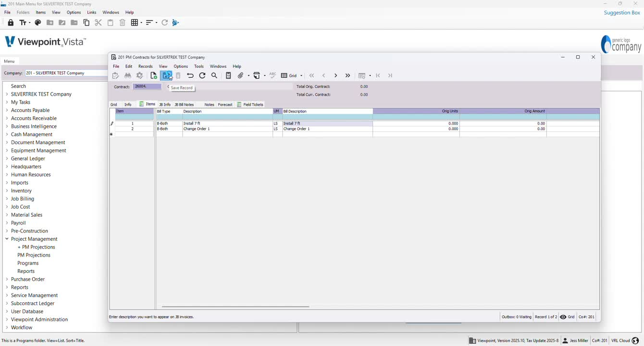Open Reports under Project Management
Viewport: 644px width, 346px height.
click(x=26, y=271)
